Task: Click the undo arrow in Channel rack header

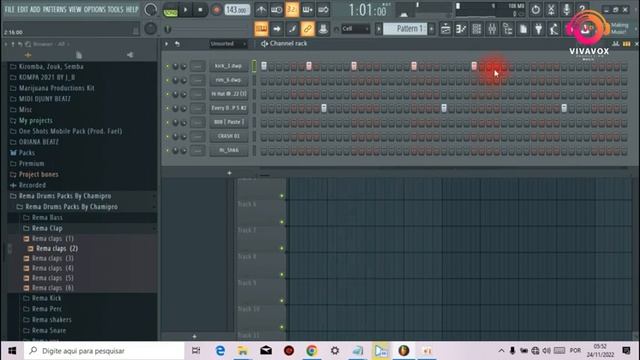Action: click(x=177, y=44)
